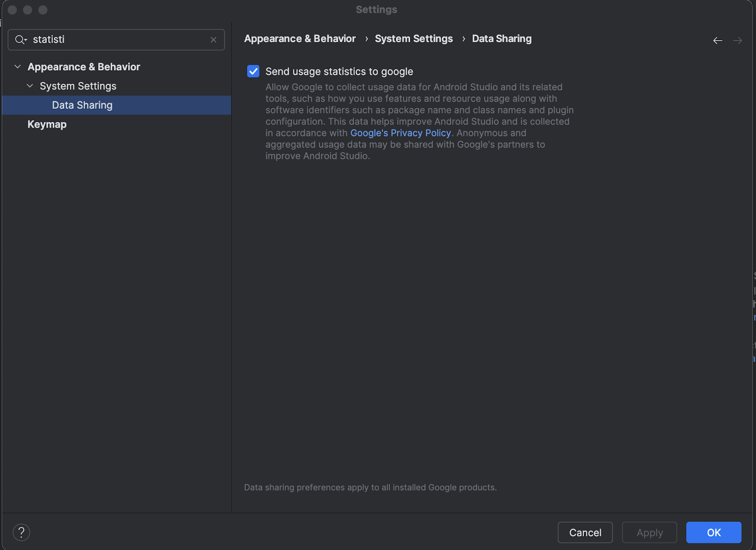Click the back navigation arrow icon

(718, 40)
